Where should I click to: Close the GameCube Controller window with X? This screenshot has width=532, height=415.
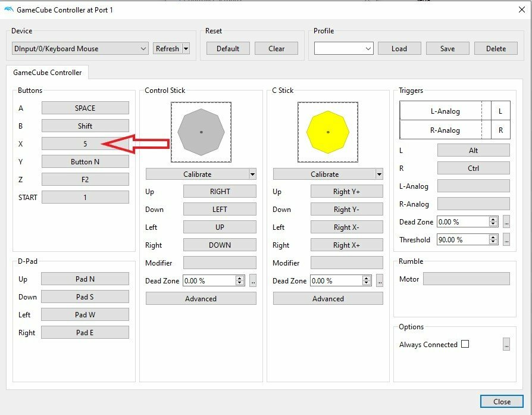pyautogui.click(x=522, y=10)
